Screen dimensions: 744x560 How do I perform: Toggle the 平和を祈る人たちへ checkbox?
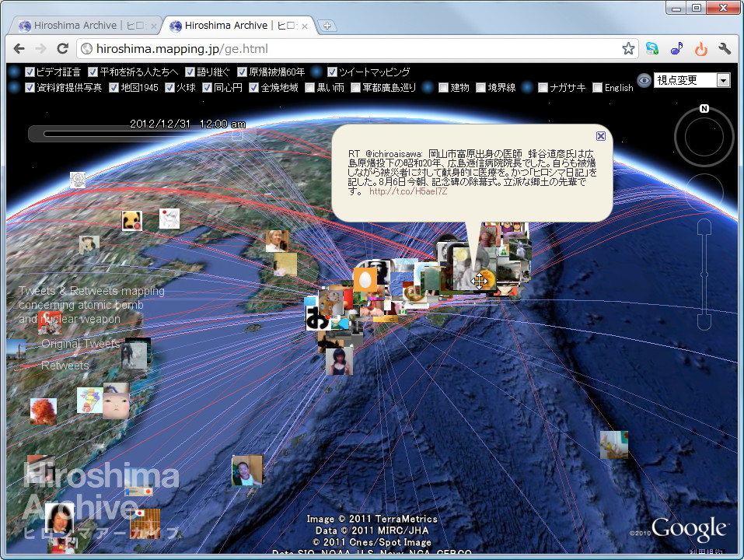click(93, 72)
